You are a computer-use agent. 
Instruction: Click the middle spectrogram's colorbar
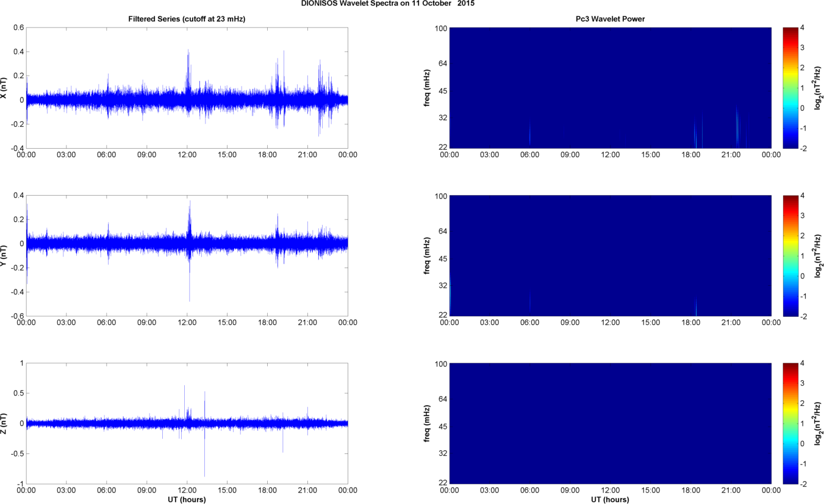click(x=789, y=256)
